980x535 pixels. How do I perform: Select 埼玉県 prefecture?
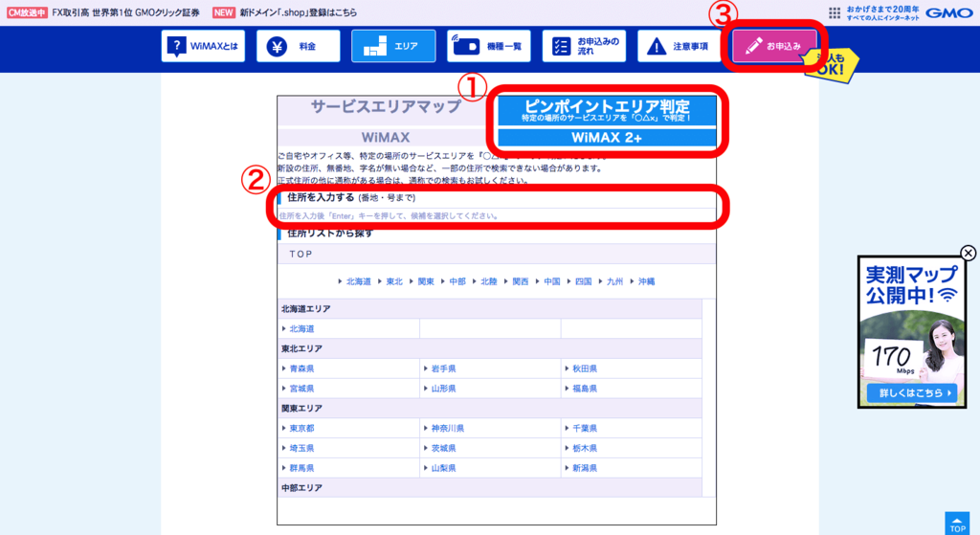point(301,448)
